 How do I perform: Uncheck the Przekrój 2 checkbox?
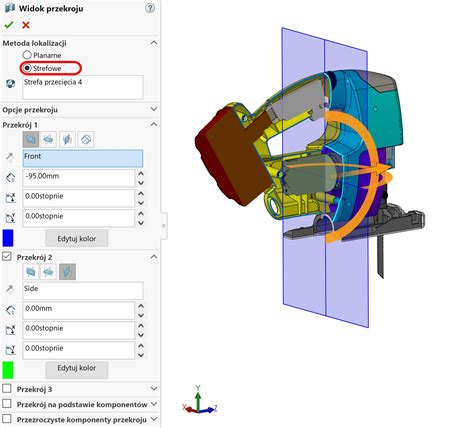(x=7, y=257)
